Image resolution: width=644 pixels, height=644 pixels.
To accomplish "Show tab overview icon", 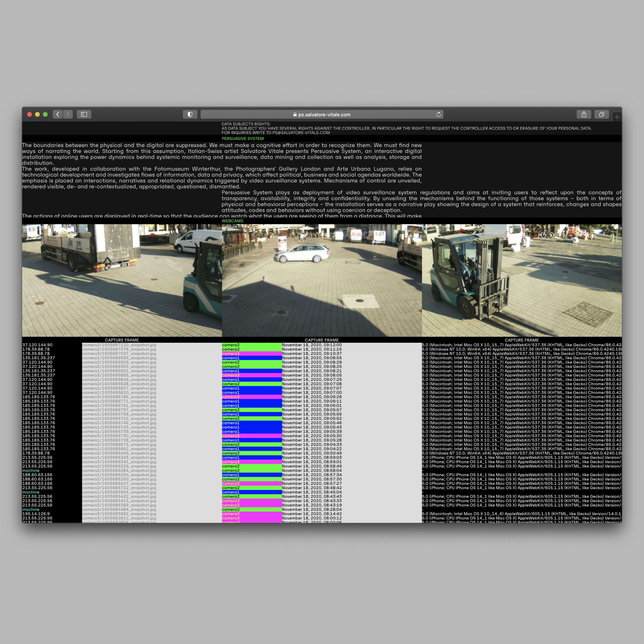I will coord(601,114).
